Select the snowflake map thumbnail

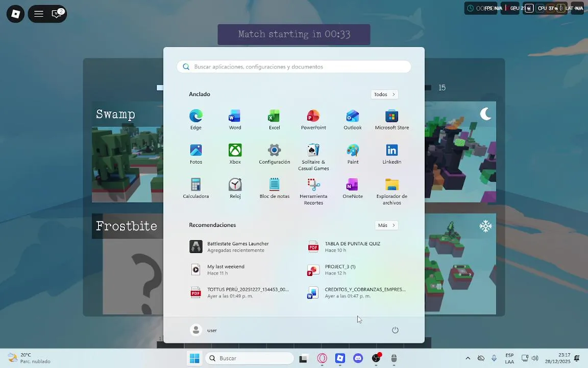tap(460, 264)
